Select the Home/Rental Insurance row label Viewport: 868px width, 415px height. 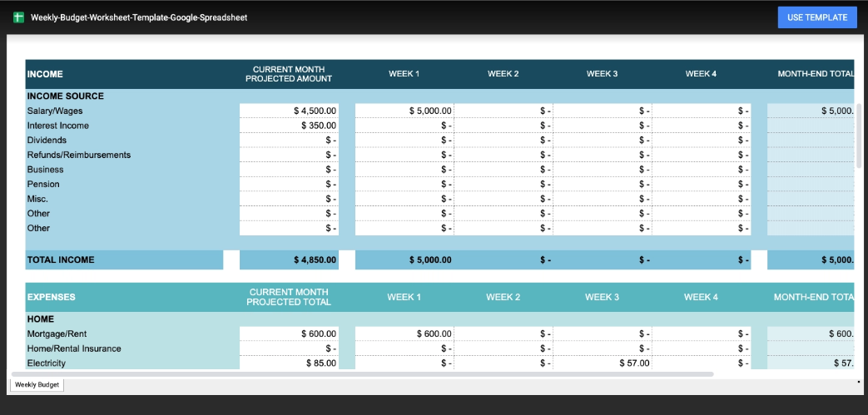[x=74, y=348]
